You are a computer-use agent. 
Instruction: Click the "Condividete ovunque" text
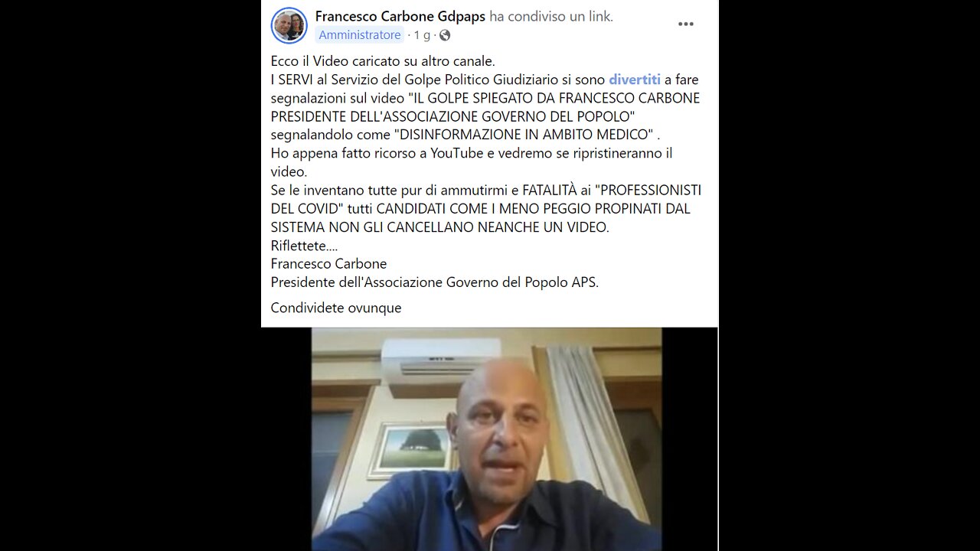click(336, 308)
